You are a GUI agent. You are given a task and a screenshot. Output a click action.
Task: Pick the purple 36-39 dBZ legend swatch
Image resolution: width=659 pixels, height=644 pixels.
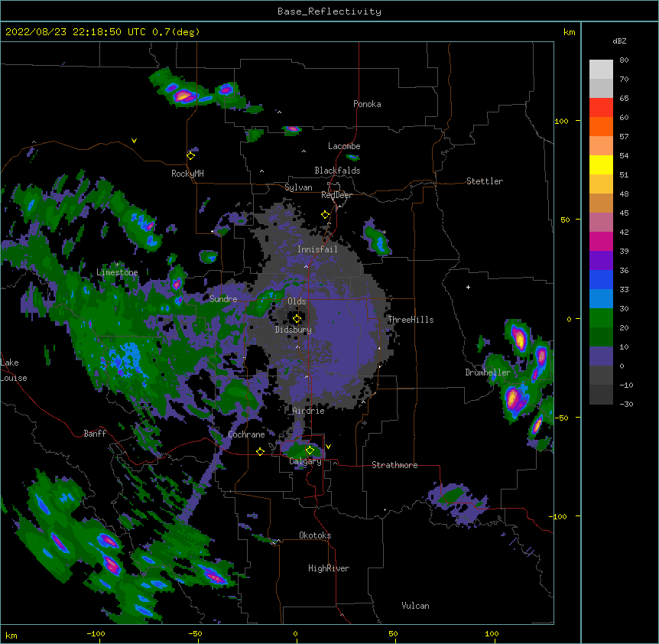click(x=601, y=261)
